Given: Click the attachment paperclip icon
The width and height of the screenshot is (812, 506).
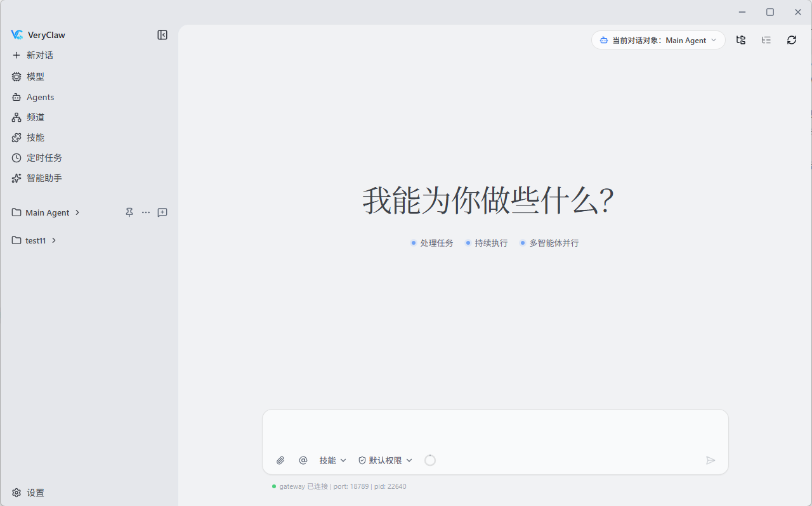Looking at the screenshot, I should [x=280, y=460].
